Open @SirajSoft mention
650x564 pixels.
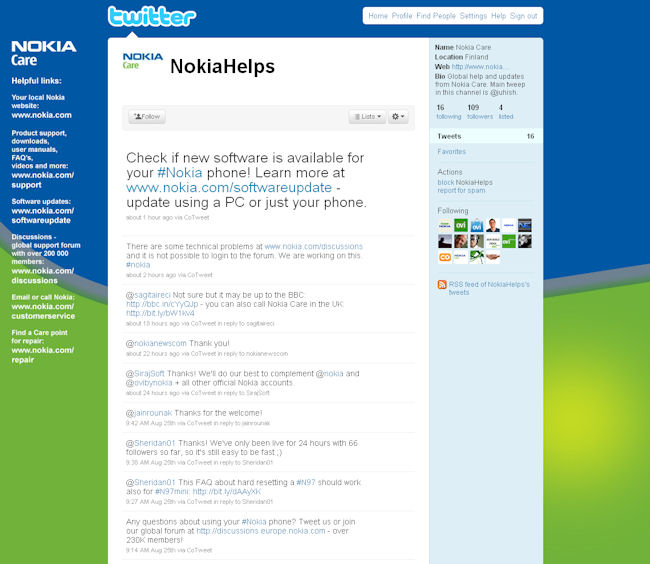[x=145, y=374]
